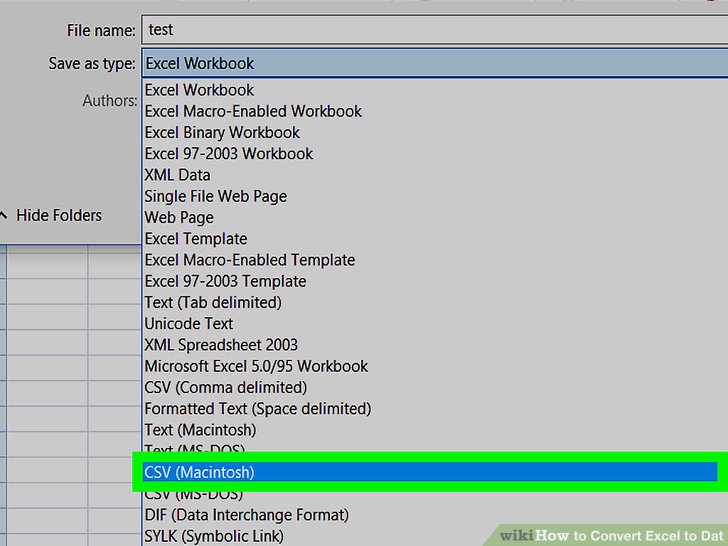Choose Excel Macro-Enabled Workbook option
This screenshot has height=546, width=728.
tap(253, 111)
